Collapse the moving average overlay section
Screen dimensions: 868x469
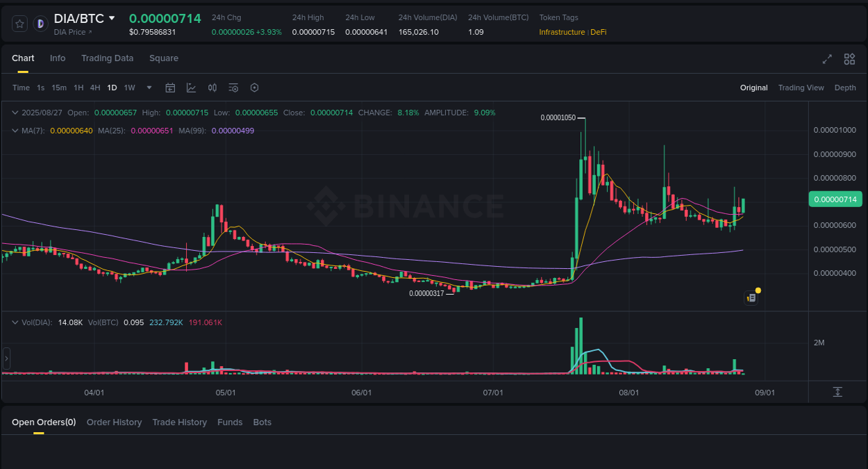point(14,131)
